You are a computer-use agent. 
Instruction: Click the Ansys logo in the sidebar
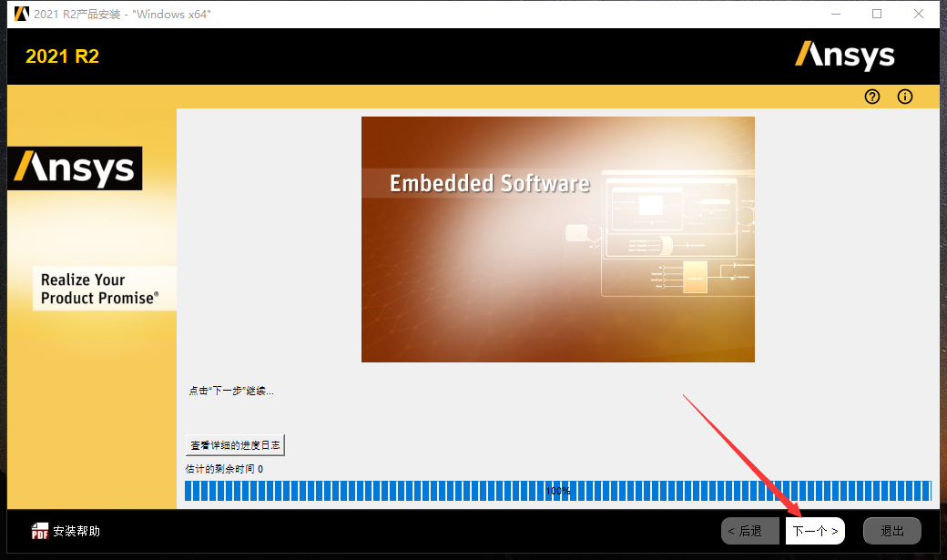pyautogui.click(x=75, y=168)
